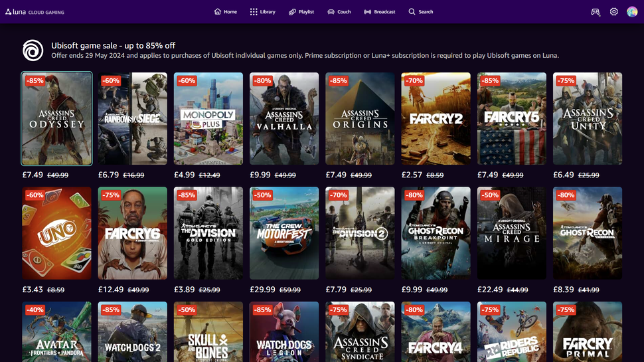Go to the Home tab

[x=226, y=12]
